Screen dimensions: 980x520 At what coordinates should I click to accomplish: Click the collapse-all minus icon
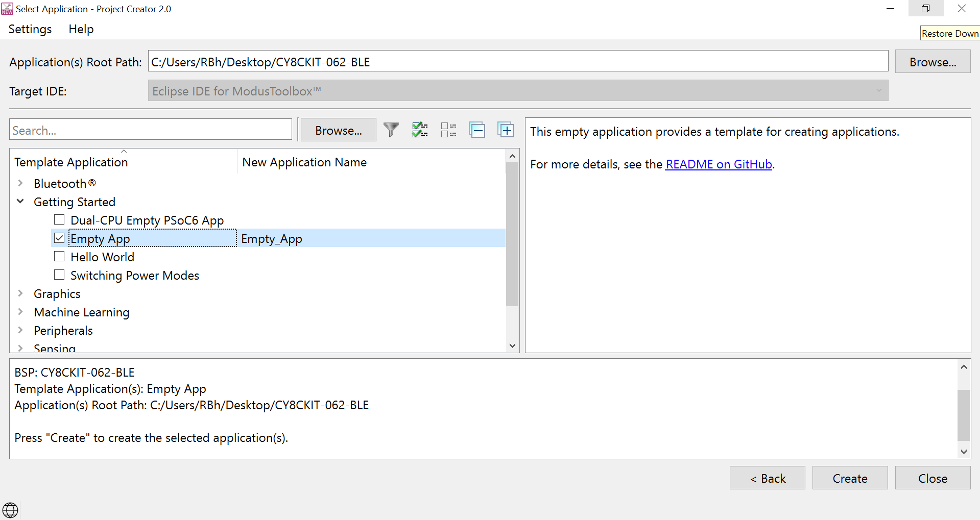tap(477, 130)
